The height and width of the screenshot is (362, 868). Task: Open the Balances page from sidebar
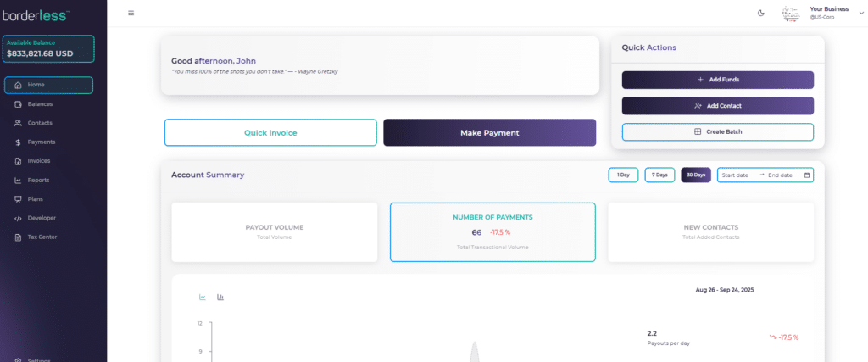(x=40, y=104)
